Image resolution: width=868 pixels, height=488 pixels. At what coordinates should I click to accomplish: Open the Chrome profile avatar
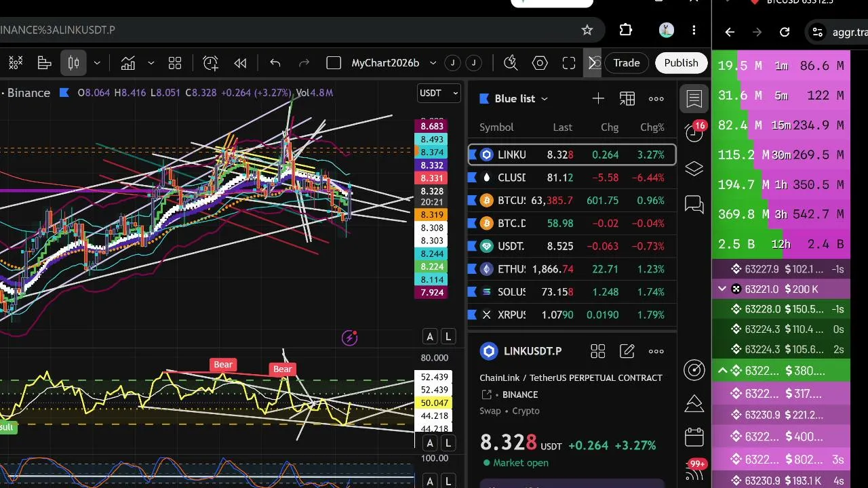666,30
